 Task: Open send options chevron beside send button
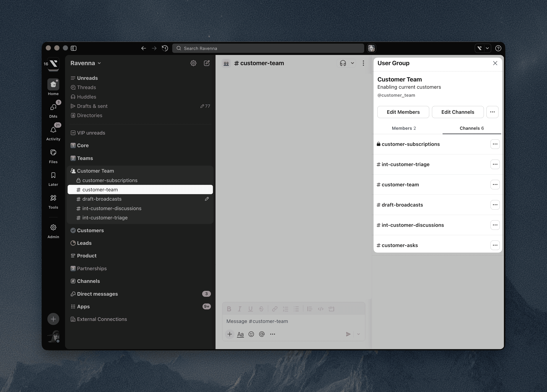point(358,334)
